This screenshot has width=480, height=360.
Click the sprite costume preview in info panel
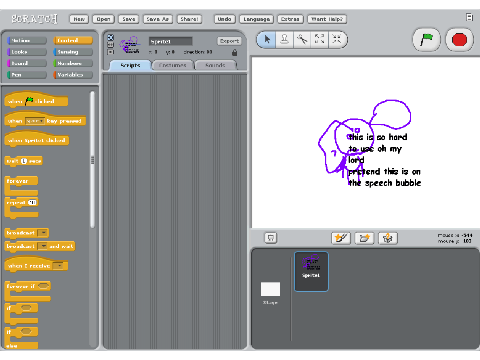130,45
